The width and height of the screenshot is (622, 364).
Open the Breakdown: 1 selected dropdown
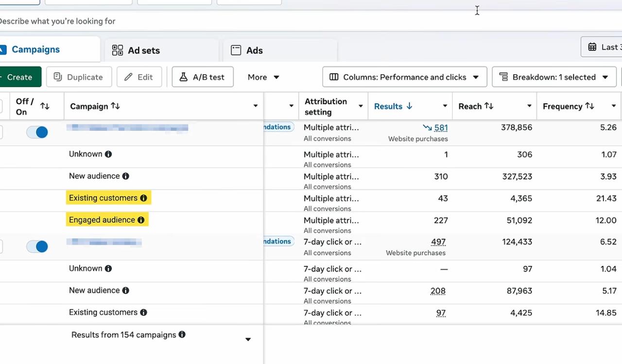point(554,77)
